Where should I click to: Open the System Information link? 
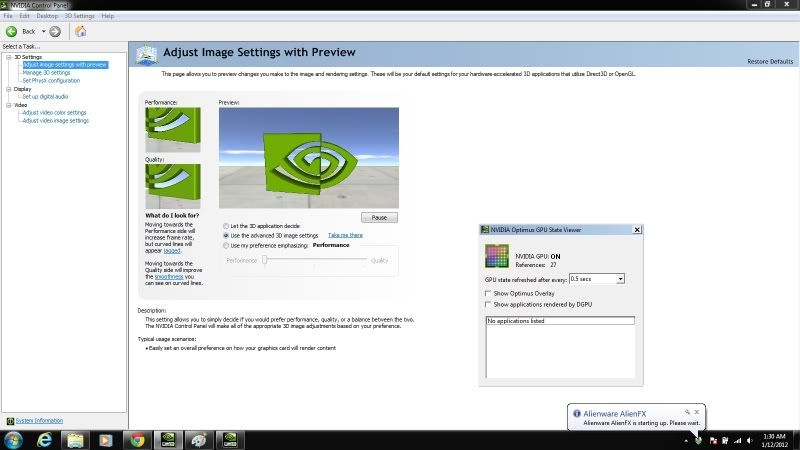tap(39, 421)
